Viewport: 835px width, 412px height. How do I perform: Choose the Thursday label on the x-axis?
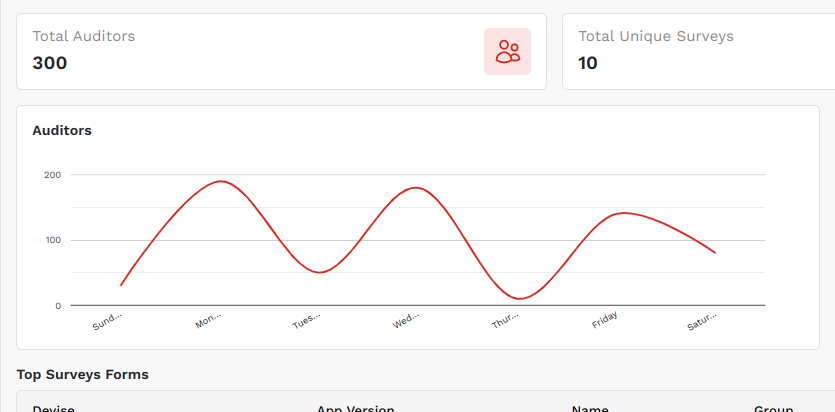[505, 321]
